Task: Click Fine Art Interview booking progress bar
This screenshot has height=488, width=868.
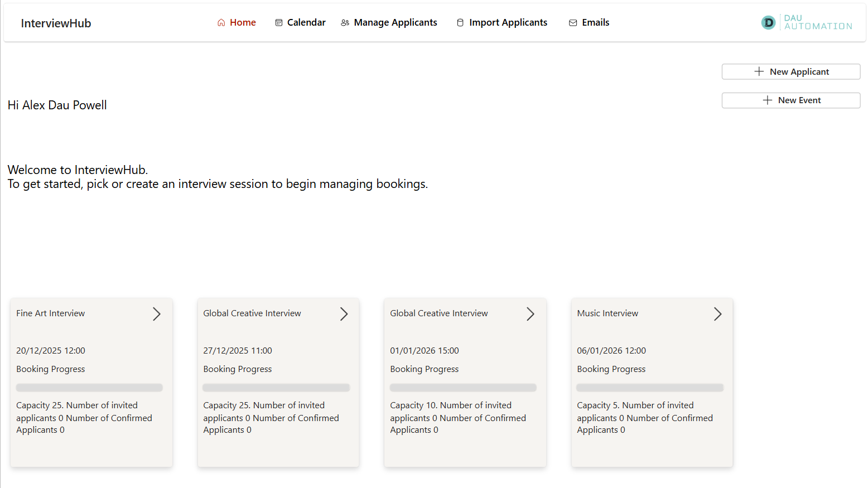Action: click(x=89, y=388)
